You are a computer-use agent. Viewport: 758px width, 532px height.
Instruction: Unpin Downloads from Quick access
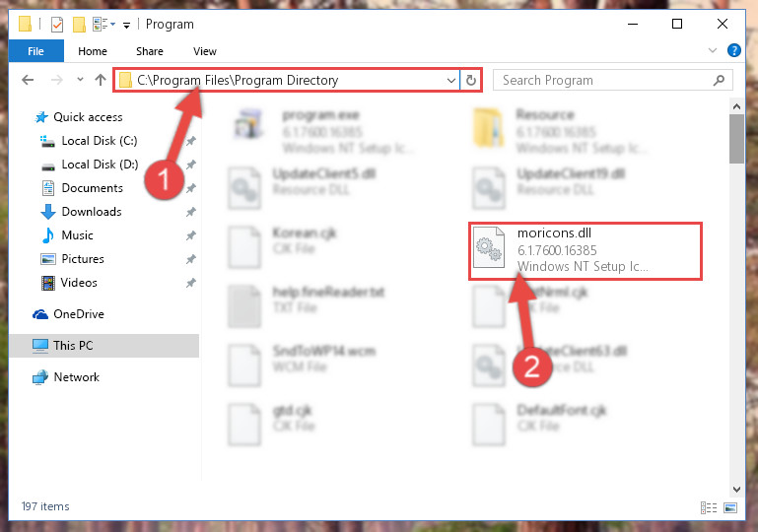tap(191, 212)
